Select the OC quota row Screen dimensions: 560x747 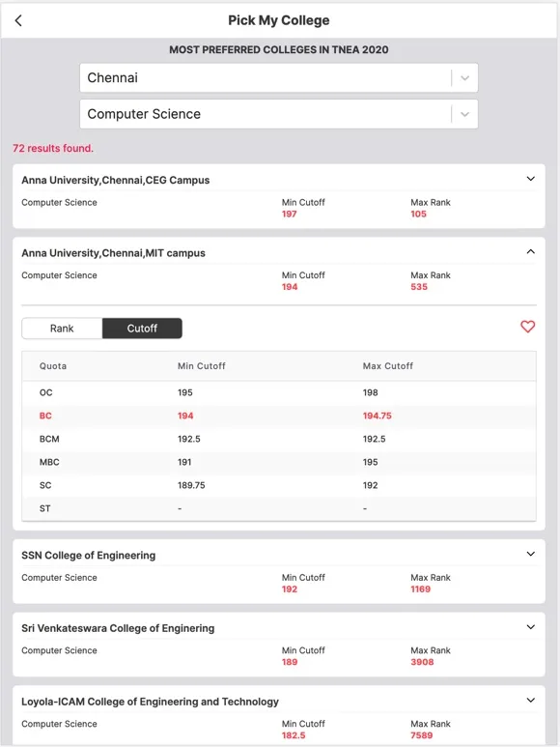279,392
